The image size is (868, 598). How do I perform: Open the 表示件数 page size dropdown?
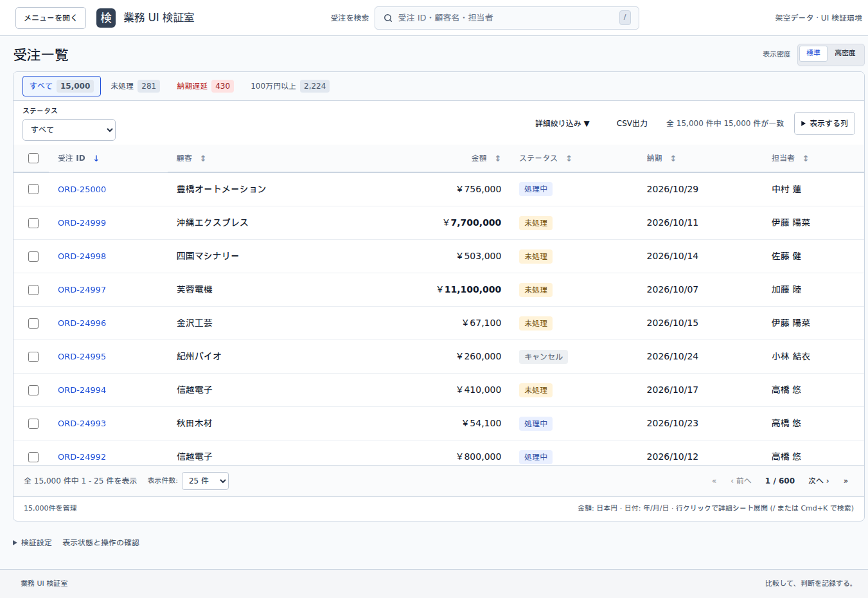coord(205,481)
